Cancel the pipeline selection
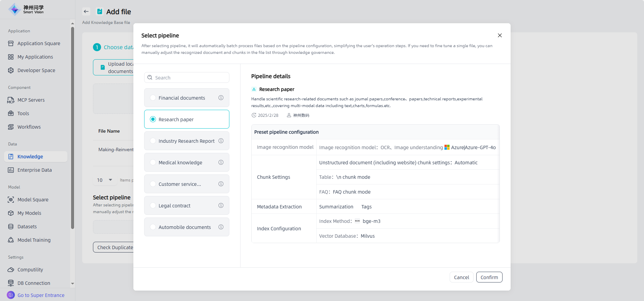 point(461,277)
